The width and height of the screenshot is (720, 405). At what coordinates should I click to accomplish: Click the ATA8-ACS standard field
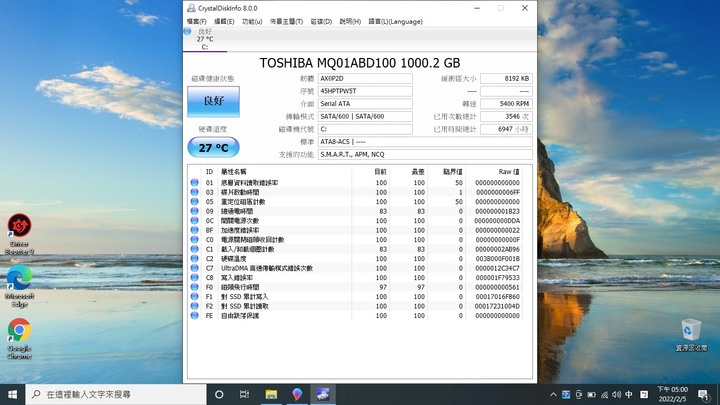[425, 142]
